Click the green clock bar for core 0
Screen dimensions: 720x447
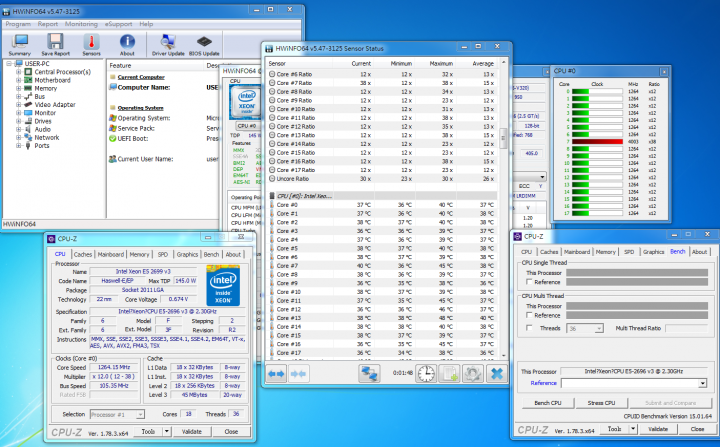coord(597,91)
